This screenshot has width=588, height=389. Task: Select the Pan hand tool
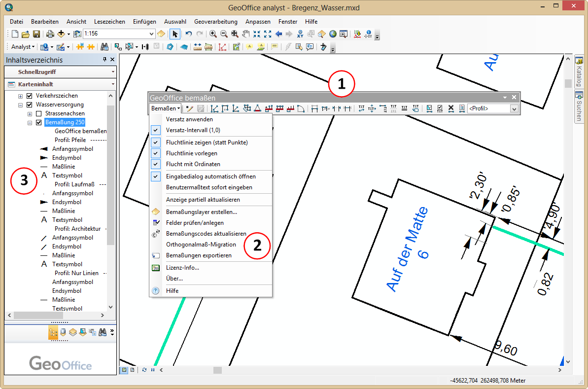point(245,34)
